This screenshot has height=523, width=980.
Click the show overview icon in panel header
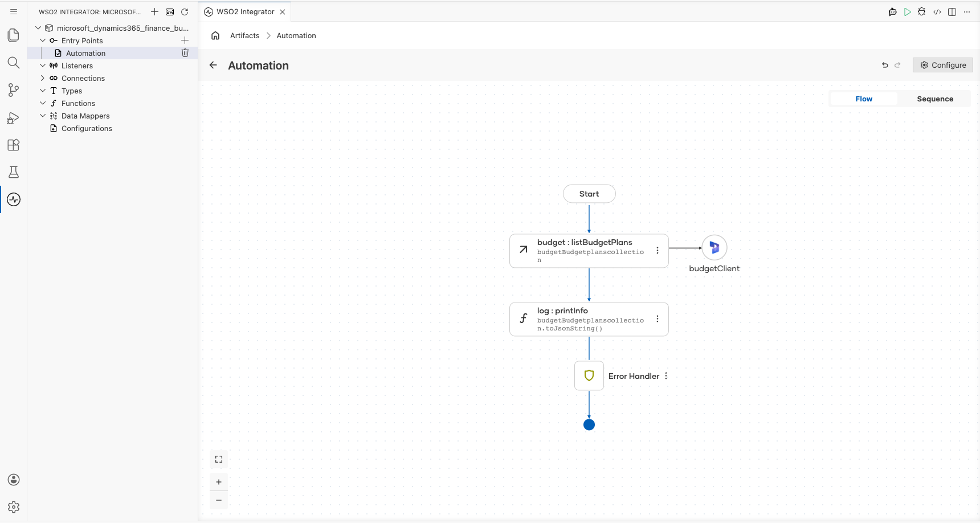(x=170, y=11)
